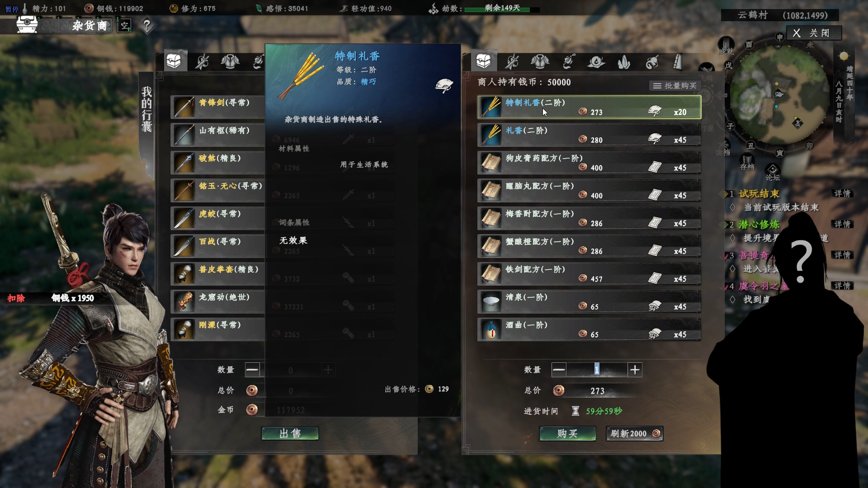
Task: Select the player inventory all-items chest tab
Action: tap(174, 61)
